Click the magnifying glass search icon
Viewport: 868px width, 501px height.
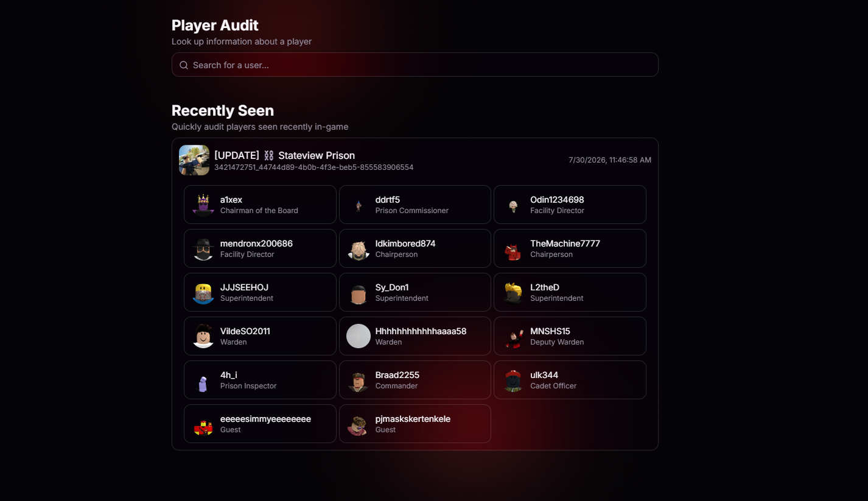pyautogui.click(x=184, y=65)
